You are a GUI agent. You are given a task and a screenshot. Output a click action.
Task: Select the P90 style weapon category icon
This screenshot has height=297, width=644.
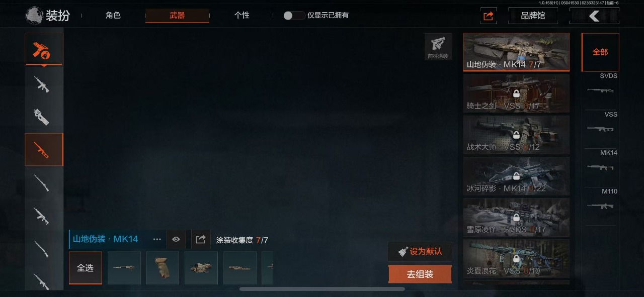(x=44, y=117)
